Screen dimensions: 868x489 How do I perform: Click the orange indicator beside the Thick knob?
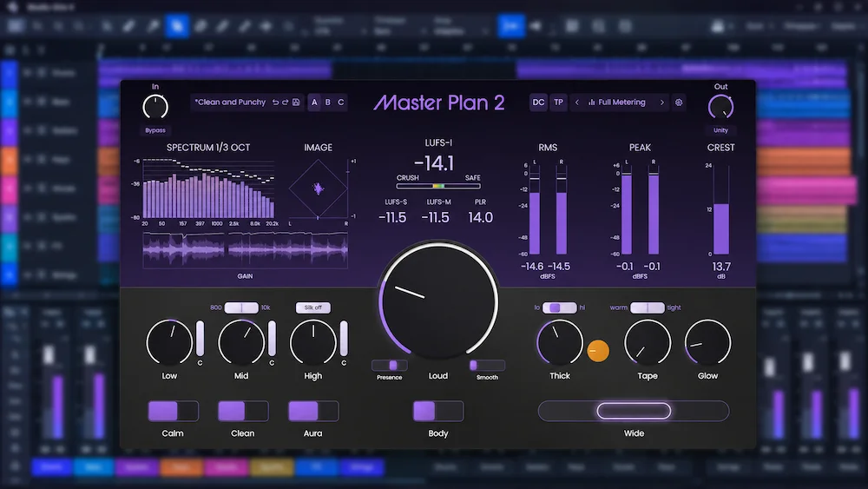(598, 351)
